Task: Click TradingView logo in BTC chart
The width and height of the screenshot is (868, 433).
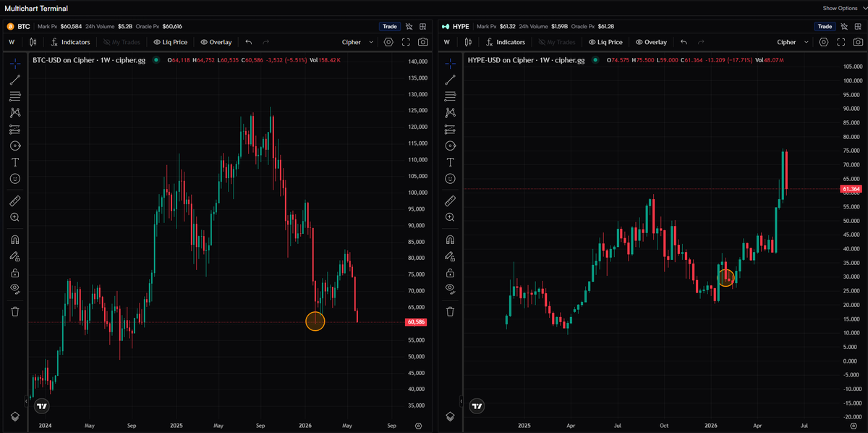Action: (x=41, y=406)
